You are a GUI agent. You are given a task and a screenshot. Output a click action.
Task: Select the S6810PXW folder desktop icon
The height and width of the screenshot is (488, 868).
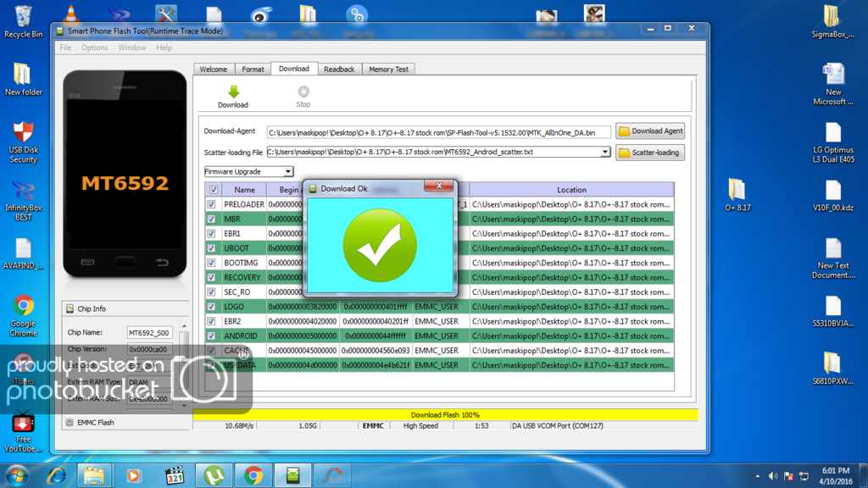click(833, 369)
